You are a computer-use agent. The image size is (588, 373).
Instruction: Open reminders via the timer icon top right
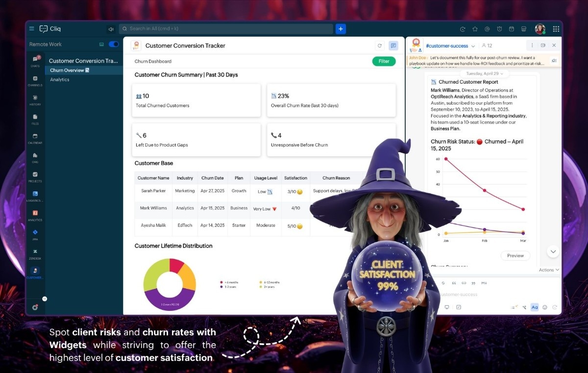point(499,29)
